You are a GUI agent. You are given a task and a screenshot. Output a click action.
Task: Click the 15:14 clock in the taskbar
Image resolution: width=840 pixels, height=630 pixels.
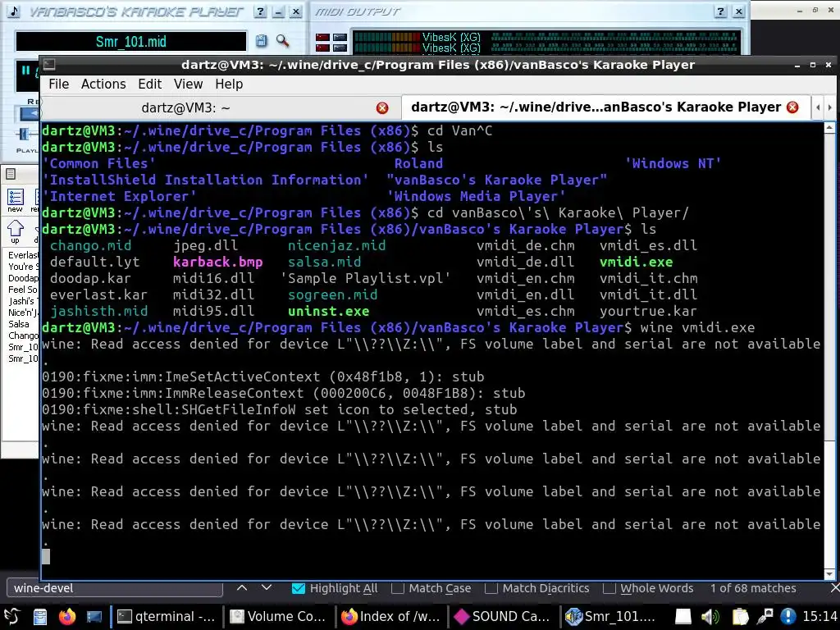coord(819,617)
